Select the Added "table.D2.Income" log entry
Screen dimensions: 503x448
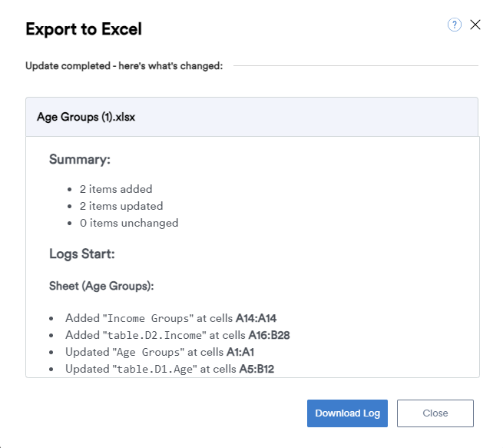[177, 335]
